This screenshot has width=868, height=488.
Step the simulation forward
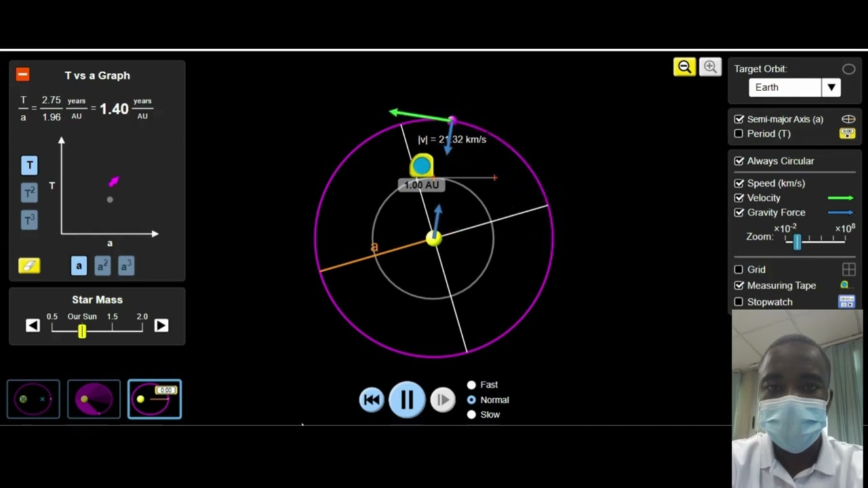pos(443,400)
